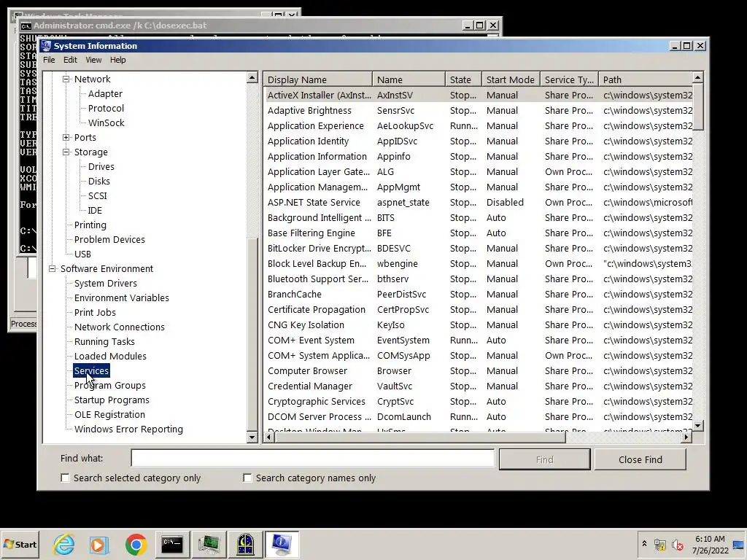The height and width of the screenshot is (560, 747).
Task: Click the cmd.exe window title icon
Action: (26, 26)
